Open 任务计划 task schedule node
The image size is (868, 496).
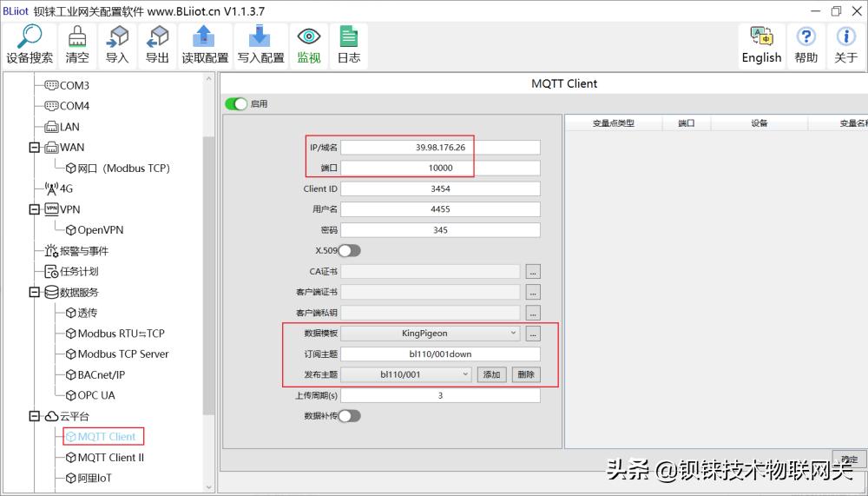click(x=71, y=272)
